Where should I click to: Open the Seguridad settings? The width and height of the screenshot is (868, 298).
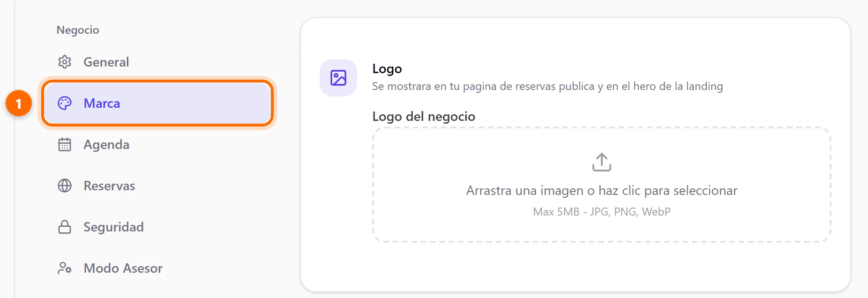(x=157, y=227)
